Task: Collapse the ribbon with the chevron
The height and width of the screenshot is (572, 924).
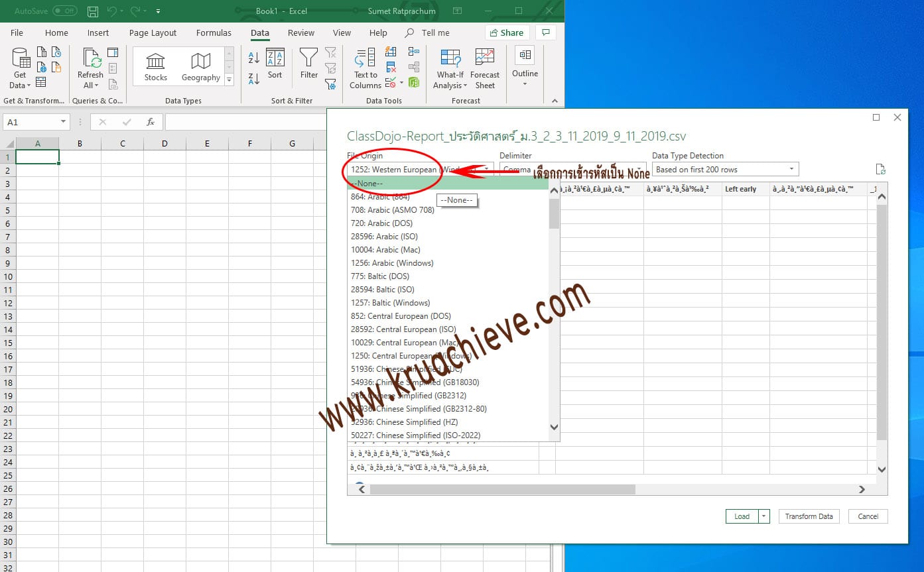Action: (555, 101)
